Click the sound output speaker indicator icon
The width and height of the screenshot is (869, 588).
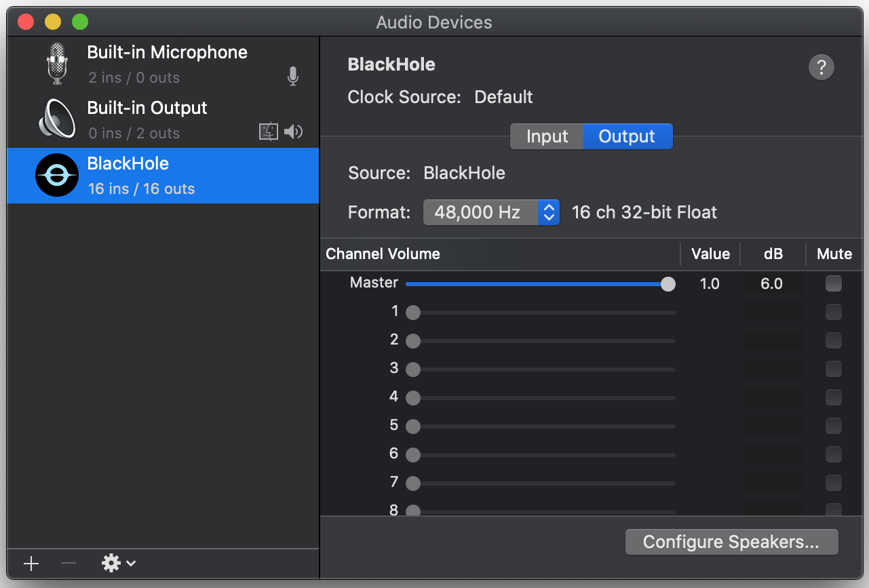click(x=294, y=132)
